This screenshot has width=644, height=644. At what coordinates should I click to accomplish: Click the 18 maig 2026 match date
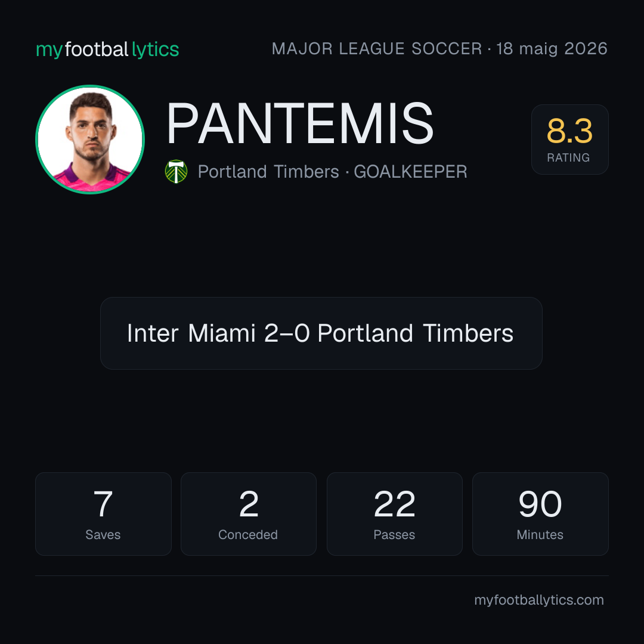552,48
